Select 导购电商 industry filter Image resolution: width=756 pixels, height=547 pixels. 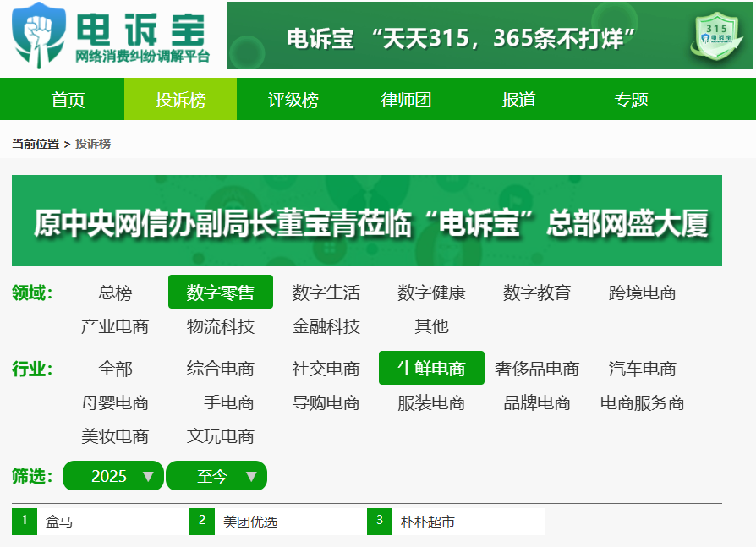pyautogui.click(x=326, y=402)
